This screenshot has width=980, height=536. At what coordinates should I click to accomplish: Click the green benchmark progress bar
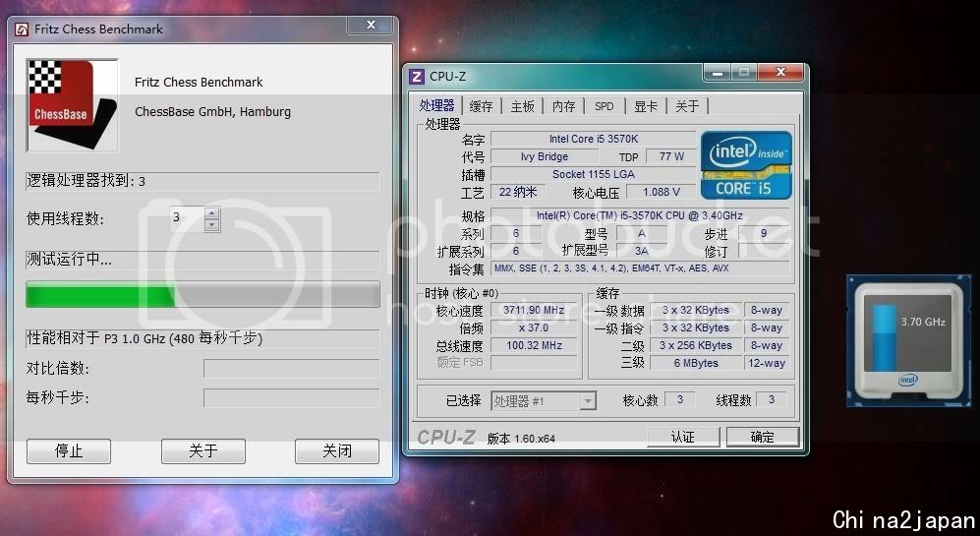pyautogui.click(x=202, y=295)
